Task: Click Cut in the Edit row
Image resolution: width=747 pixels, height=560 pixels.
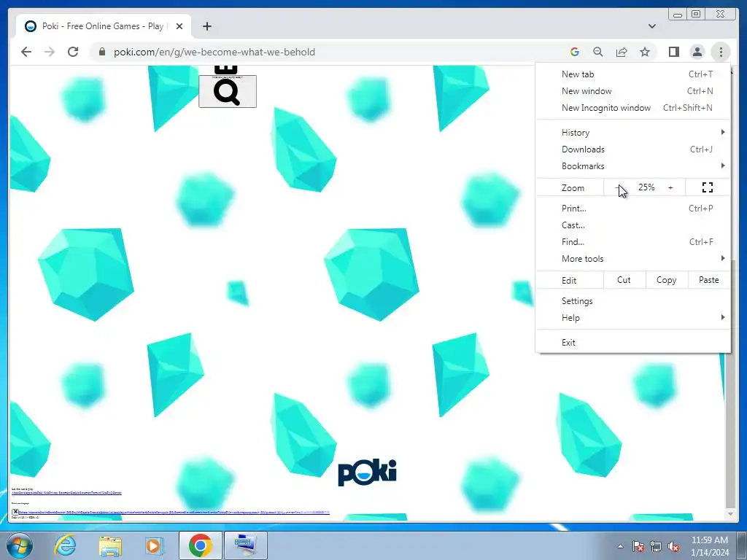Action: click(624, 280)
